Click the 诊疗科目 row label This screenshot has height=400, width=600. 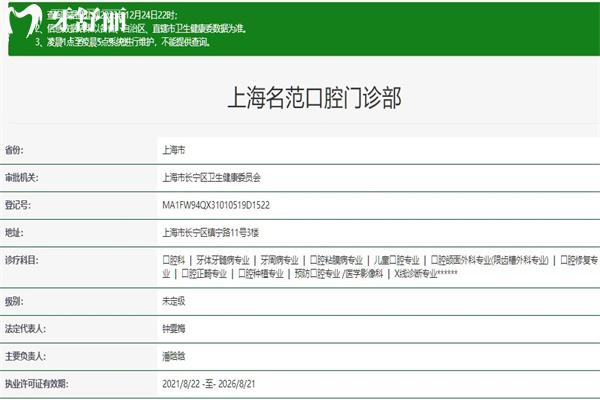(21, 260)
